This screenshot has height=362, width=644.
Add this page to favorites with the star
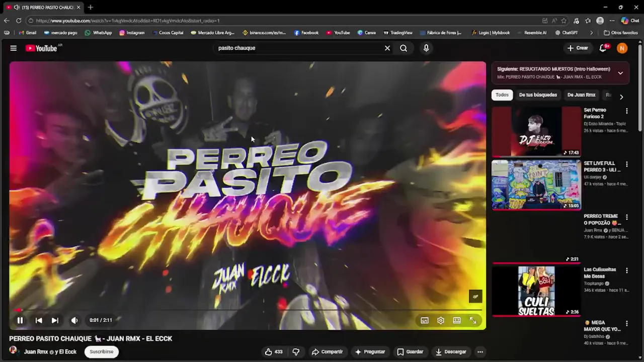(564, 21)
